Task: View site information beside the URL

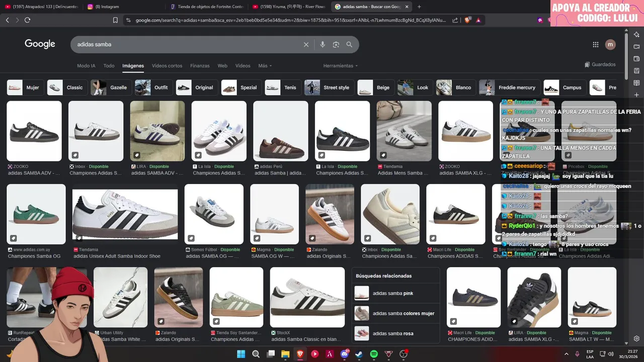Action: [x=128, y=20]
